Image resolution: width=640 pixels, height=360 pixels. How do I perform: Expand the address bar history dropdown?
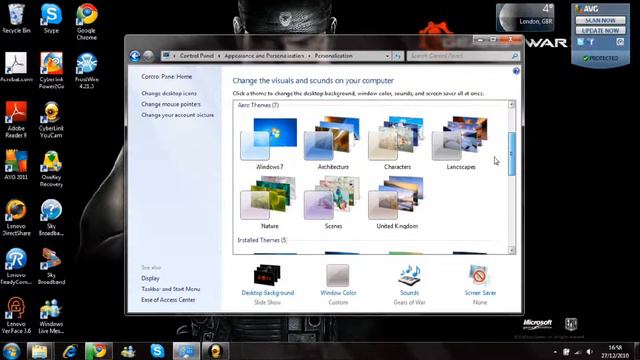[387, 56]
